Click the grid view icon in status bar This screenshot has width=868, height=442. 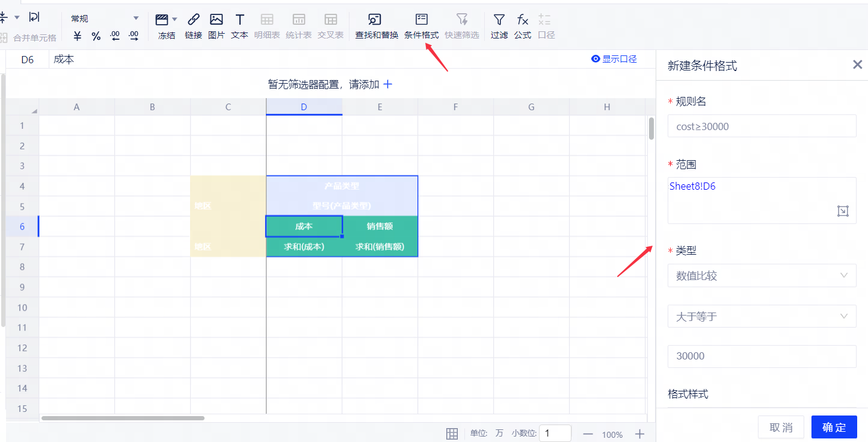[452, 434]
